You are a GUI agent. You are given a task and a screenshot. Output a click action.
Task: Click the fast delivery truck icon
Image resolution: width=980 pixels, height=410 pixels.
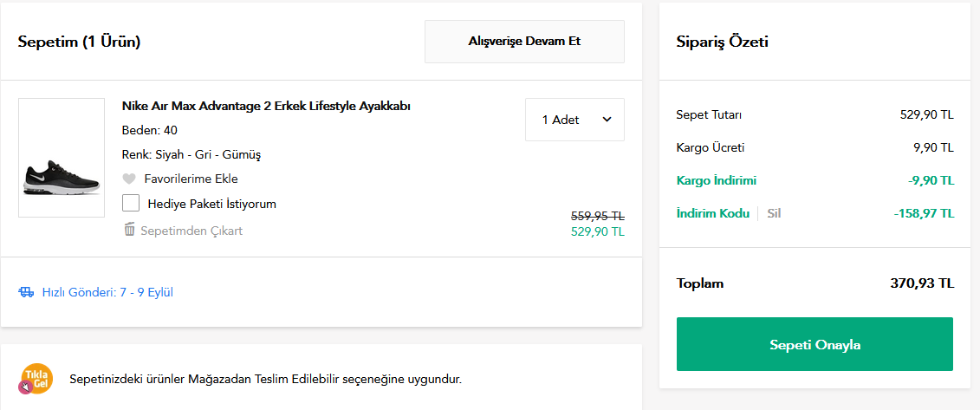point(26,292)
